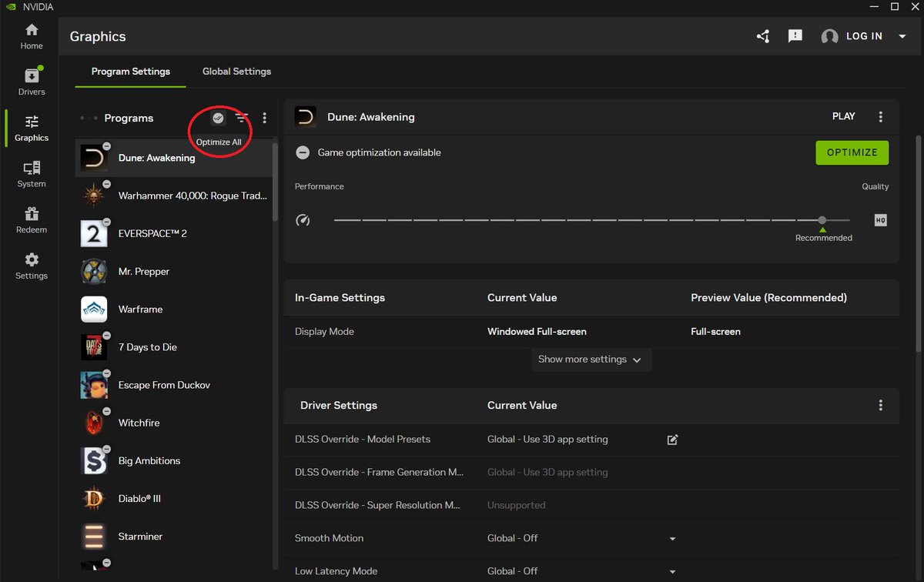The height and width of the screenshot is (582, 924).
Task: Open the Dune: Awakening three-dot menu
Action: click(881, 117)
